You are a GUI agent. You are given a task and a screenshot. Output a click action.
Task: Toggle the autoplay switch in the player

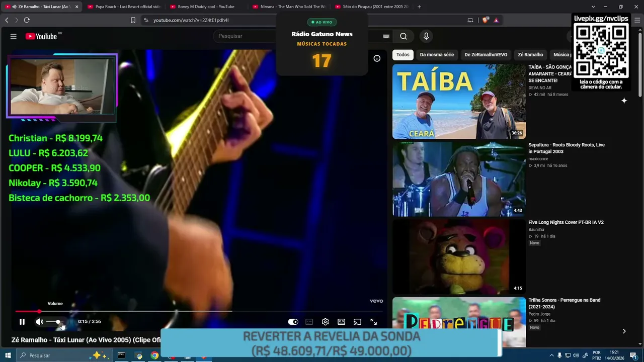coord(293,322)
